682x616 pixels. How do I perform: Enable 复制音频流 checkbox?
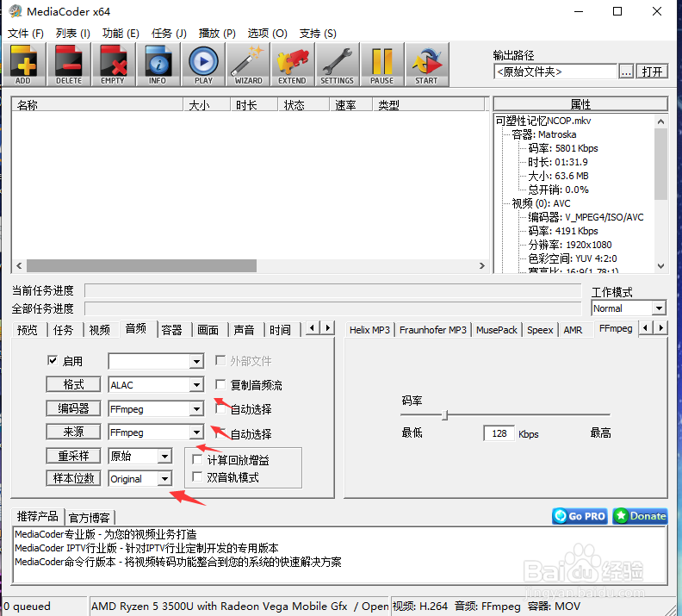[220, 384]
